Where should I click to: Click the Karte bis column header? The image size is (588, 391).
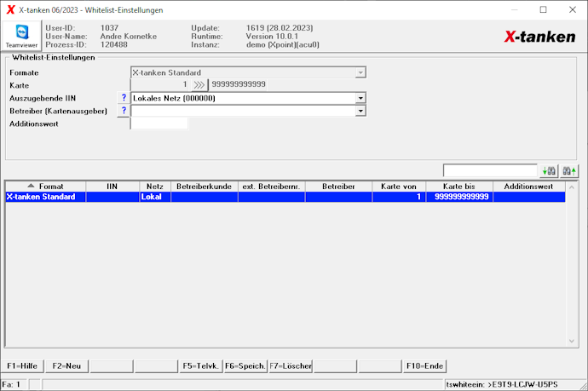pos(459,187)
